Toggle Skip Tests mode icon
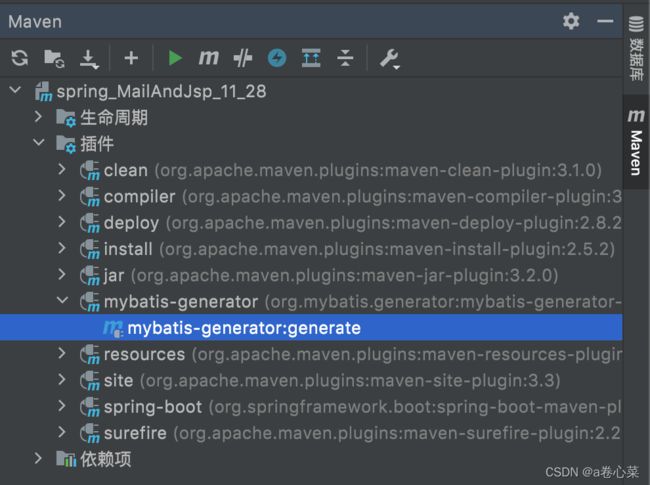Image resolution: width=650 pixels, height=485 pixels. click(243, 58)
